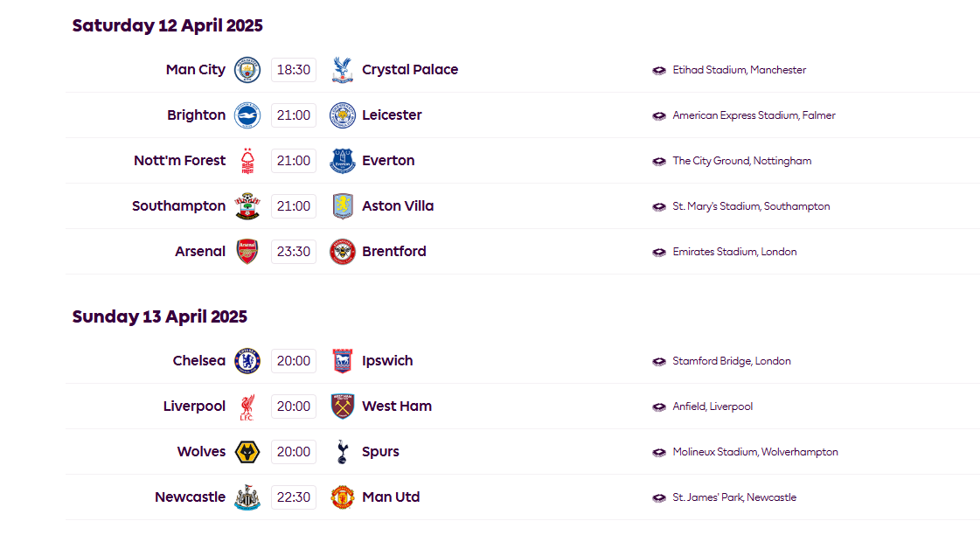The width and height of the screenshot is (980, 535).
Task: Open the Brighton team link
Action: tap(196, 115)
